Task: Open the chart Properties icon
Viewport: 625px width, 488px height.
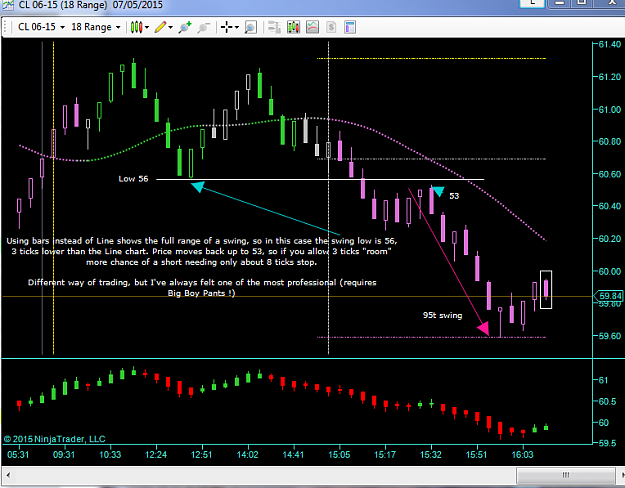Action: [x=350, y=27]
